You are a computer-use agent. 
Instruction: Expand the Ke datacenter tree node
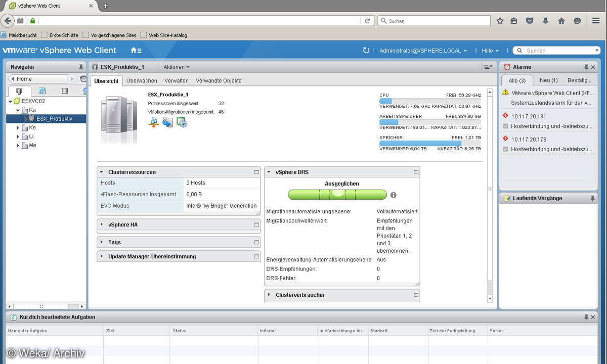pyautogui.click(x=18, y=128)
